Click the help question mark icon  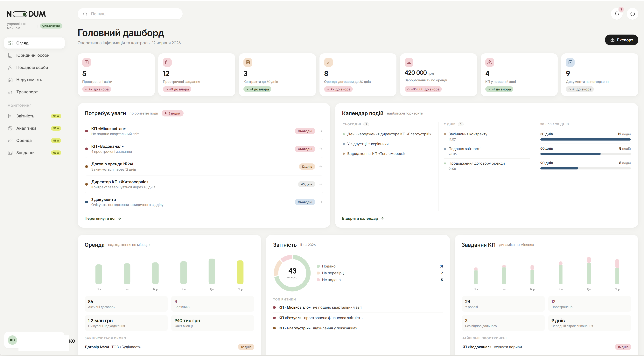(633, 14)
